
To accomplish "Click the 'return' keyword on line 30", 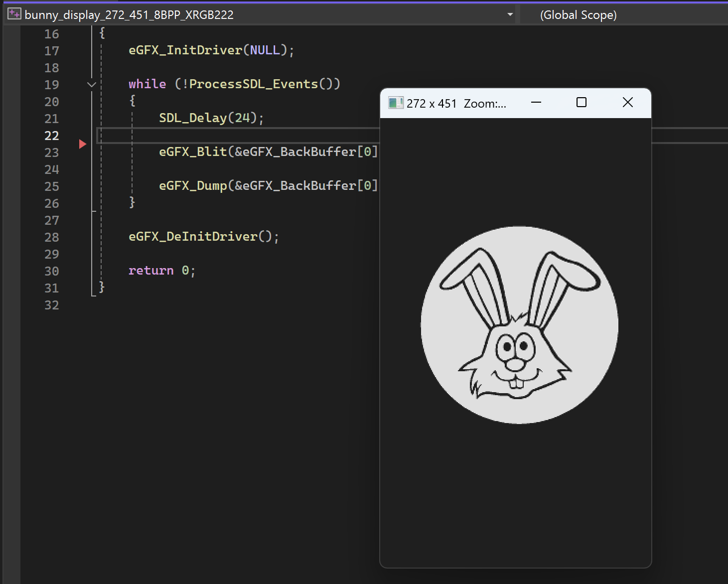I will click(151, 270).
